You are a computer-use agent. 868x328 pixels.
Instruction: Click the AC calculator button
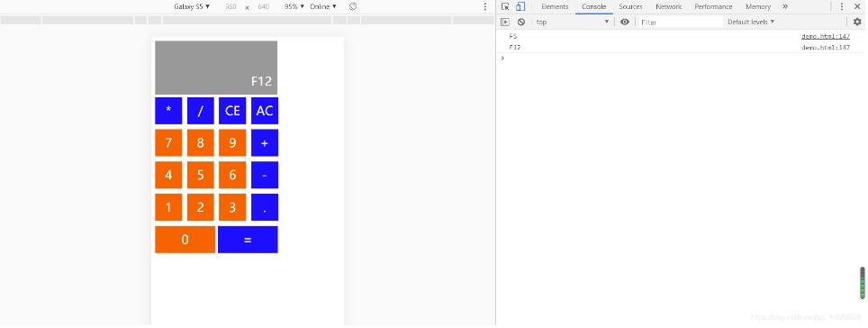point(265,111)
